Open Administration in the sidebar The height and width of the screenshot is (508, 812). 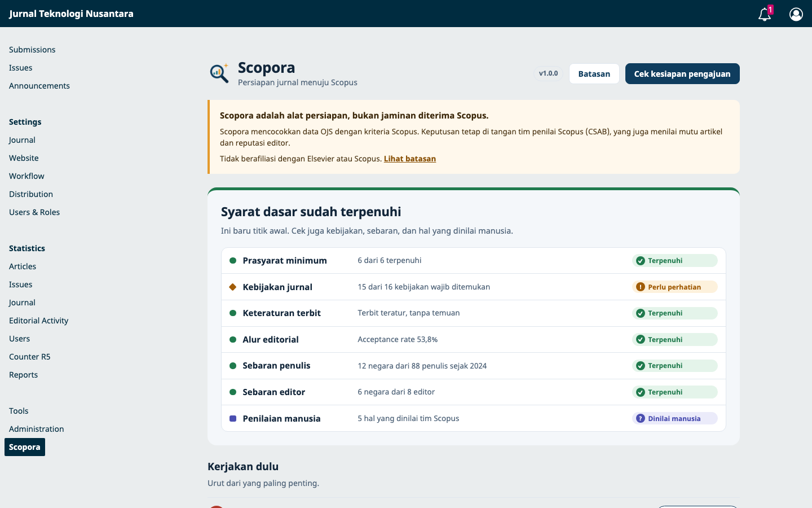point(37,429)
